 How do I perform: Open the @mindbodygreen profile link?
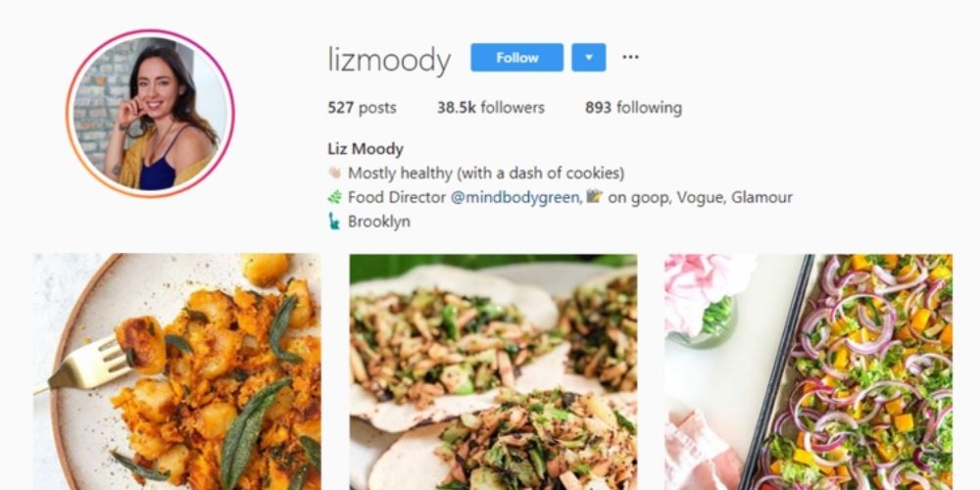(516, 198)
